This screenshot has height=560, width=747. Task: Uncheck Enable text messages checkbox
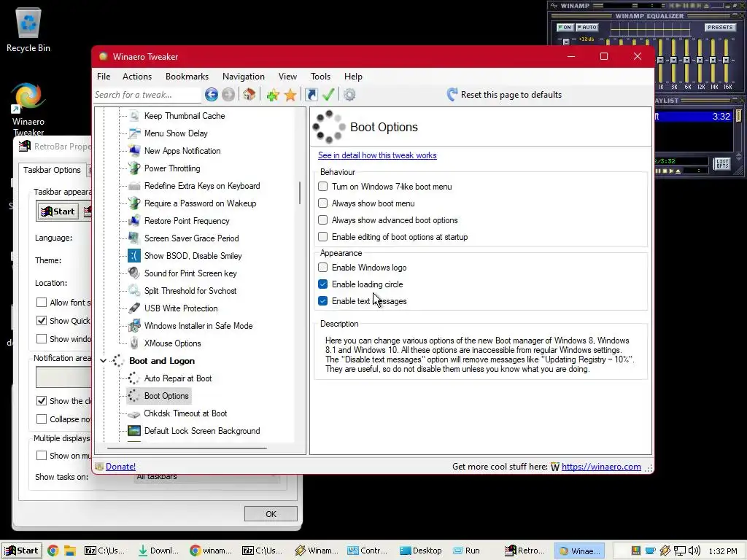[x=323, y=301]
